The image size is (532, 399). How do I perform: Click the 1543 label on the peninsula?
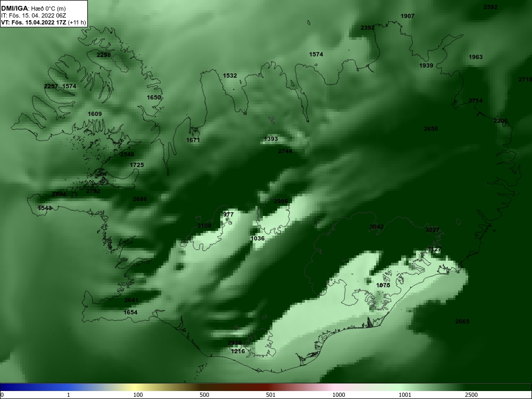45,208
